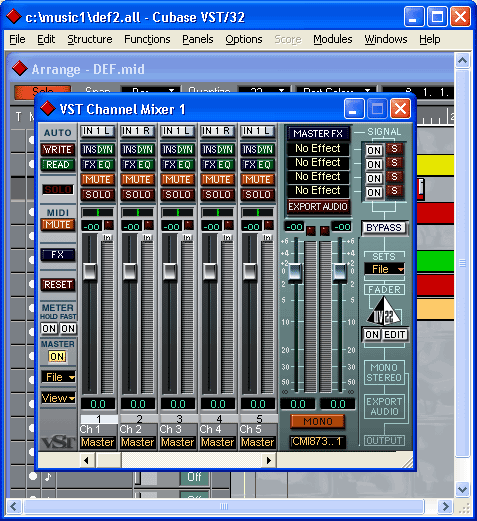Click the right master clip indicator

tap(325, 230)
